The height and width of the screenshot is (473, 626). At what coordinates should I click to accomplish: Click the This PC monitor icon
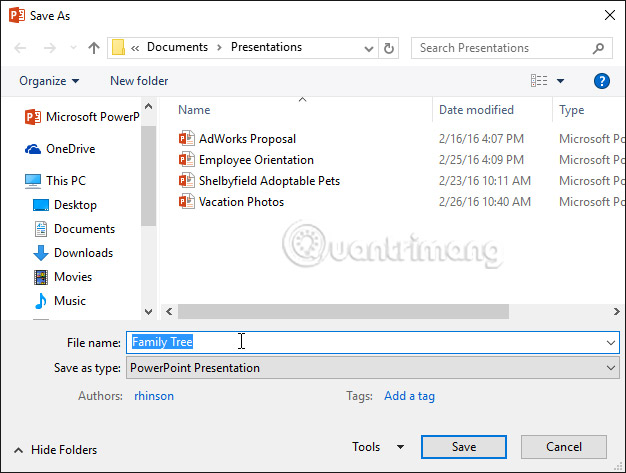coord(33,181)
